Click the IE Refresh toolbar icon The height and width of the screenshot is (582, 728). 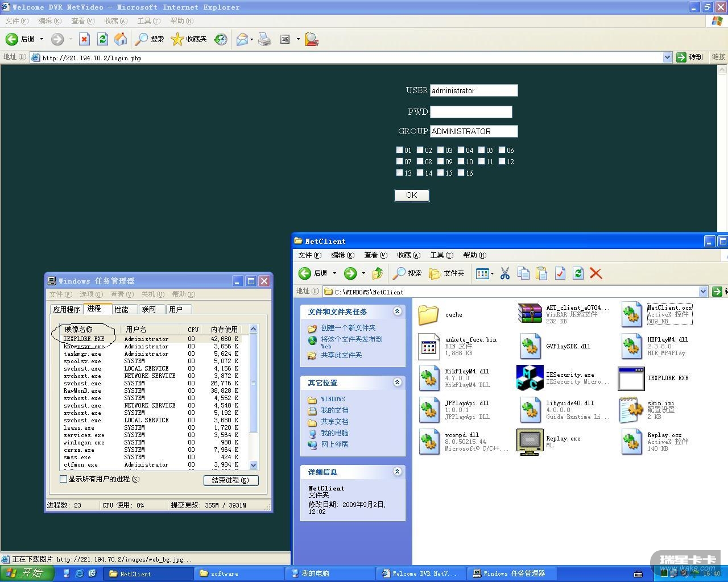(x=102, y=39)
